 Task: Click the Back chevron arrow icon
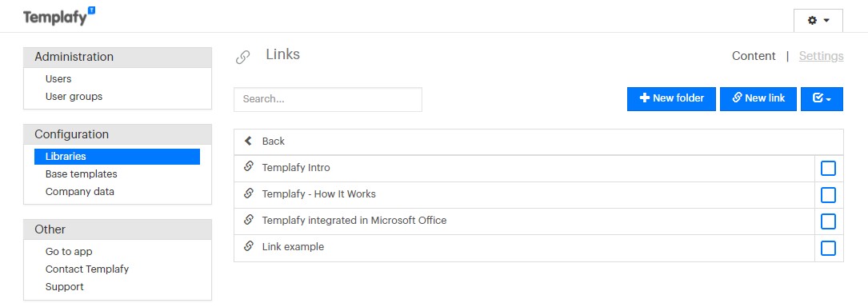pos(248,141)
